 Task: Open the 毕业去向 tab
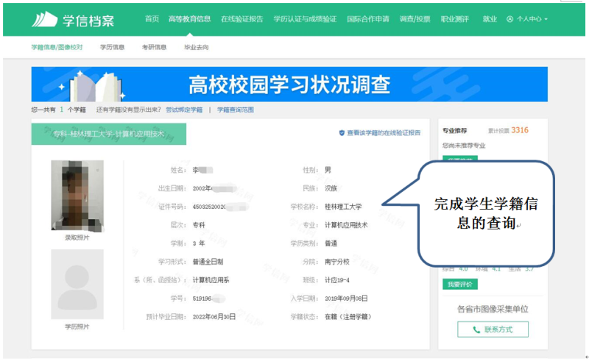click(x=196, y=47)
